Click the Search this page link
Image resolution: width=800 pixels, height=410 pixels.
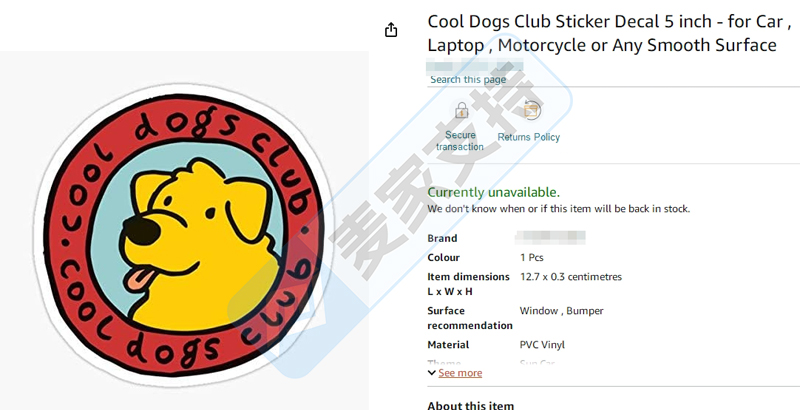pos(468,80)
